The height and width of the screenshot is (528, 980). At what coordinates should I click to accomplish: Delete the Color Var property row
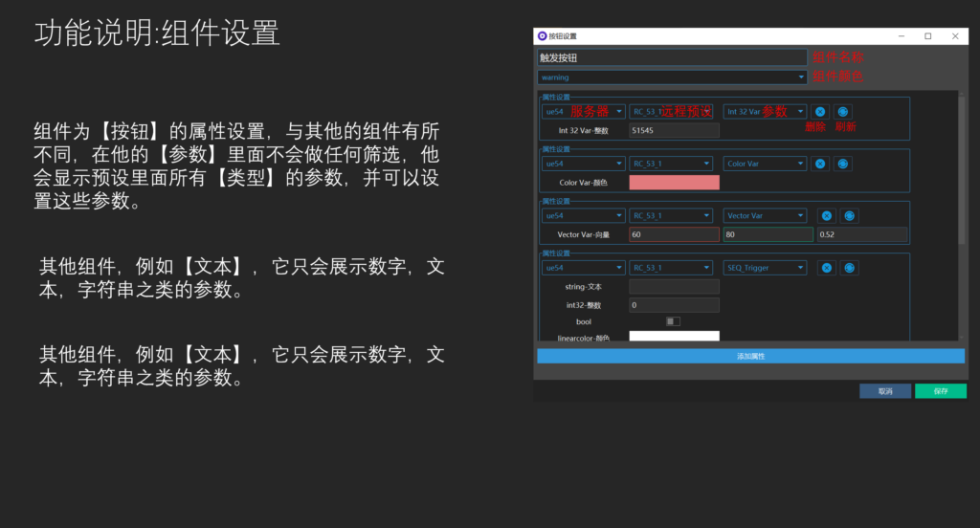[820, 164]
